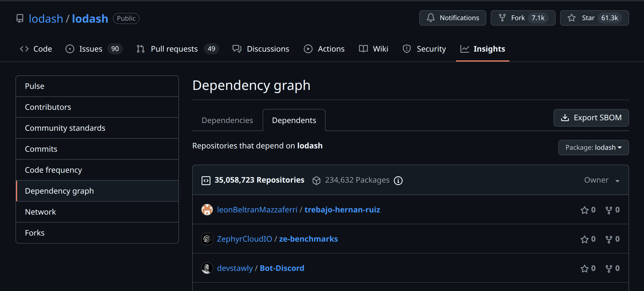Select Contributors in the Insights sidebar
The height and width of the screenshot is (291, 644).
point(48,107)
